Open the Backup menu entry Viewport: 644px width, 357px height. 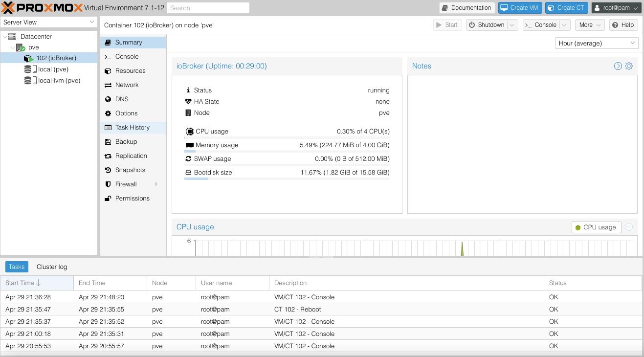[133, 142]
